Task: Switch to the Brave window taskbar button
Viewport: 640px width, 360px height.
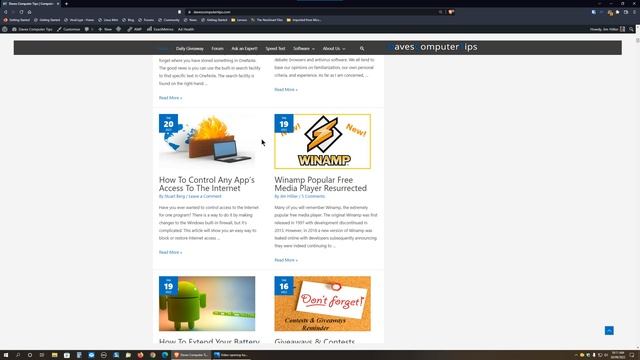Action: tap(191, 355)
